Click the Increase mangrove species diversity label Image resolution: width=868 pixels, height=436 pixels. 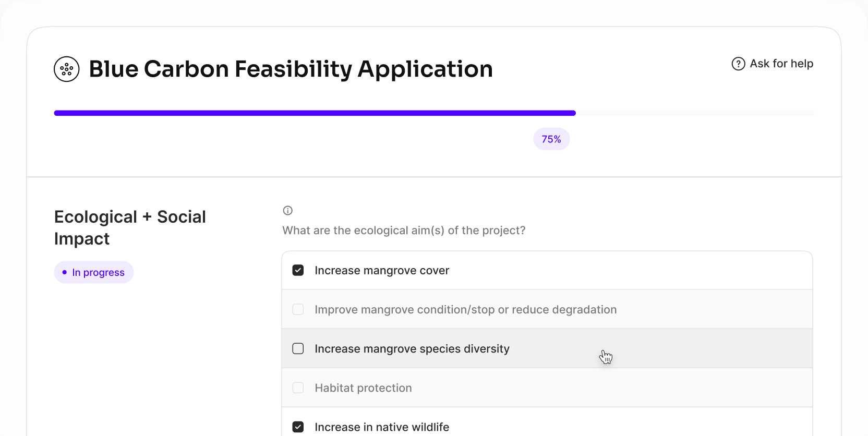pos(412,349)
